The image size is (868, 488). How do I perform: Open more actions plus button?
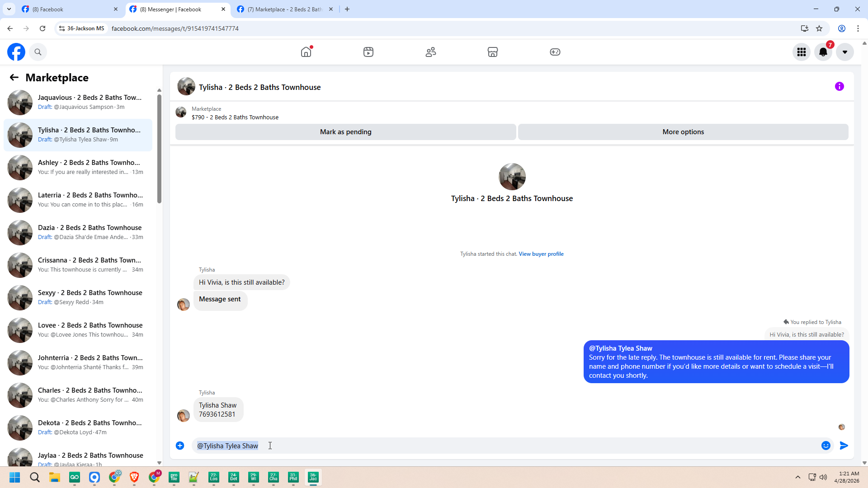[x=180, y=446]
